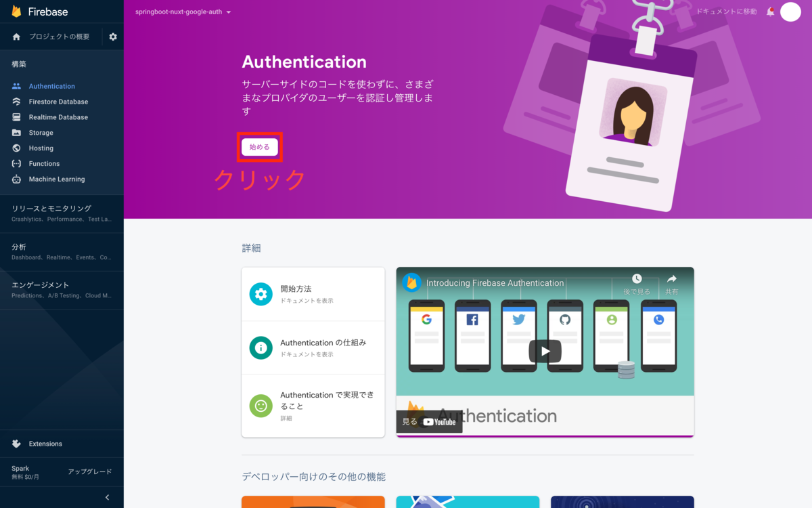Screen dimensions: 812x508
Task: Click the smiley icon for Authentication で実現できること
Action: coord(261,406)
